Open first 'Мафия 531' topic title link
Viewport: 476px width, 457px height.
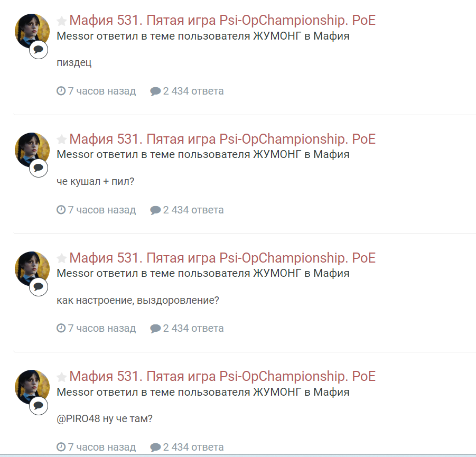(x=222, y=21)
